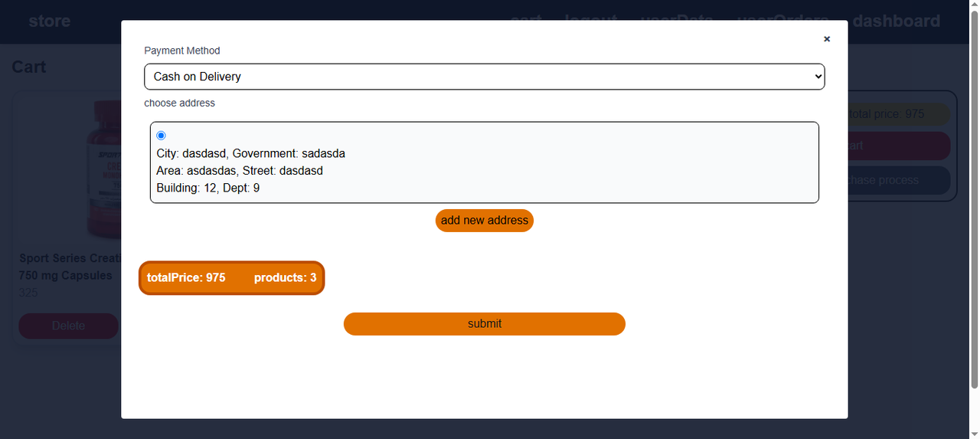Close the payment modal with the X

pyautogui.click(x=827, y=39)
